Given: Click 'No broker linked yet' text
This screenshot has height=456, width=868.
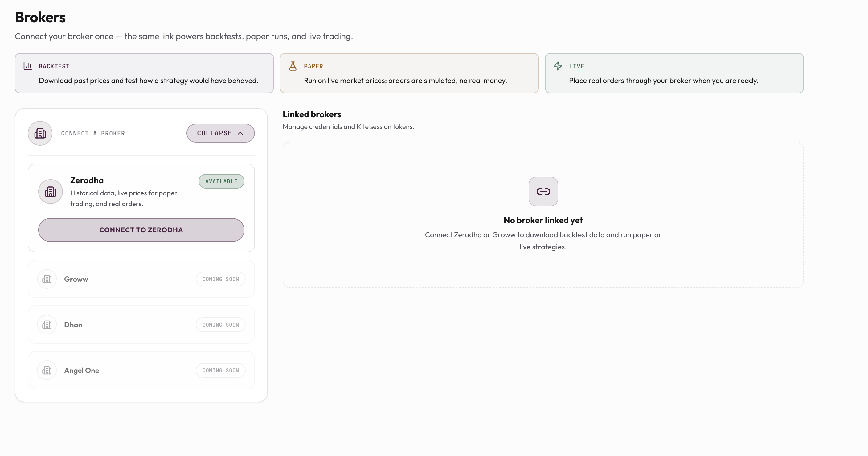Looking at the screenshot, I should (x=543, y=220).
